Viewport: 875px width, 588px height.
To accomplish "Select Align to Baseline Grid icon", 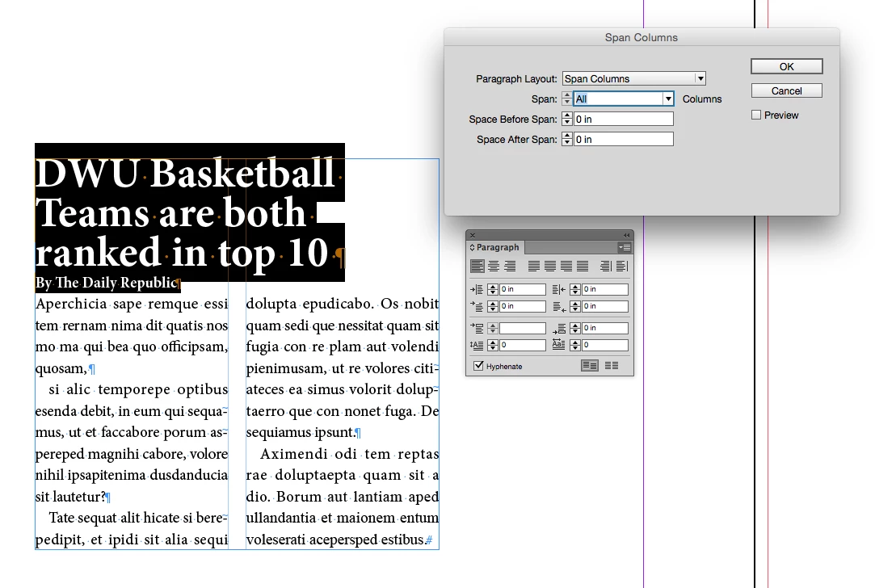I will click(612, 366).
